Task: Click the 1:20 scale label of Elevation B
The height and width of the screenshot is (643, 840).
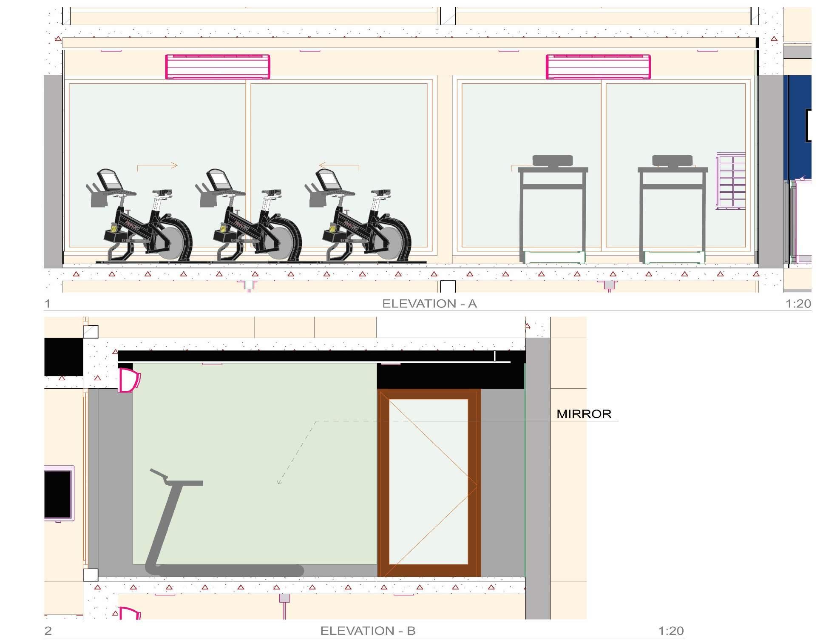Action: pyautogui.click(x=671, y=631)
